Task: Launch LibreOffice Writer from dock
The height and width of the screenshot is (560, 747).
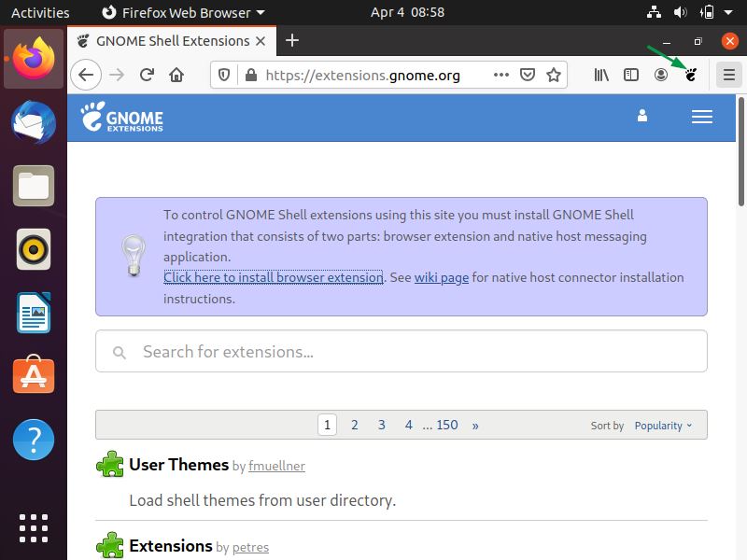Action: pos(34,313)
